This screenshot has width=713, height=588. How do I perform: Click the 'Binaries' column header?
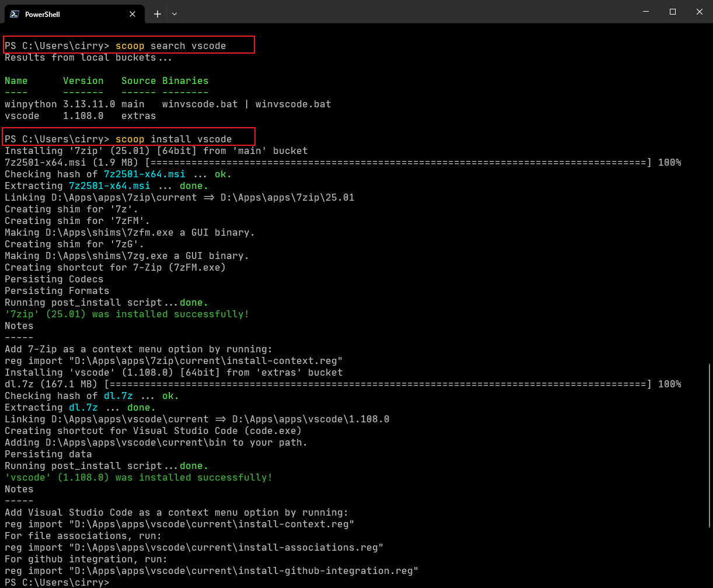[x=185, y=80]
